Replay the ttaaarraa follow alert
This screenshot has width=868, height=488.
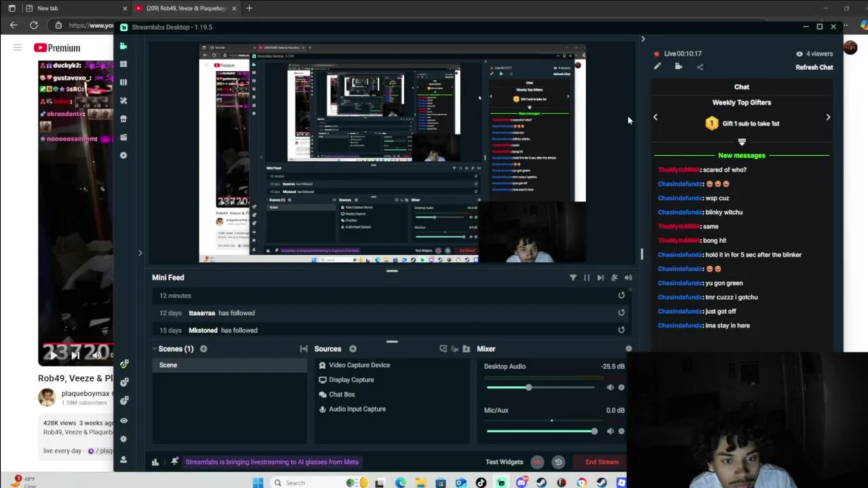tap(621, 313)
